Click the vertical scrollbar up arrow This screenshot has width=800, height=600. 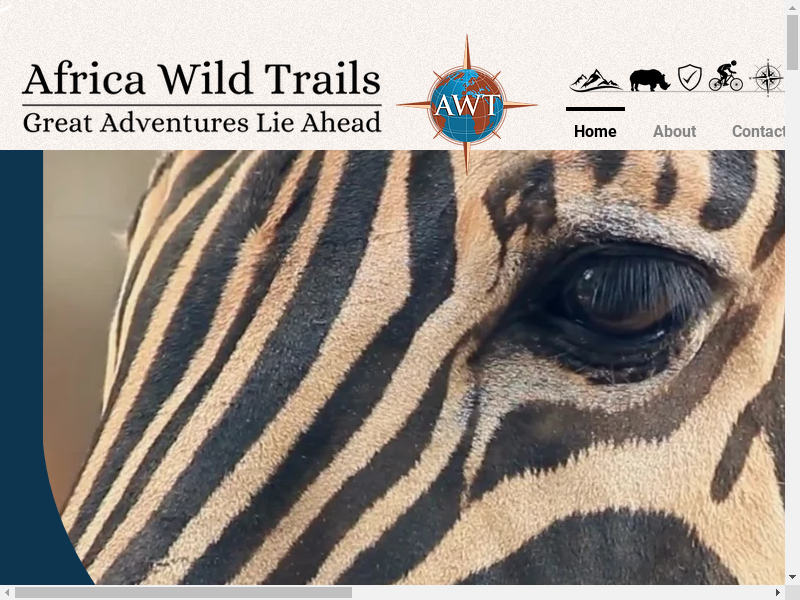coord(792,7)
